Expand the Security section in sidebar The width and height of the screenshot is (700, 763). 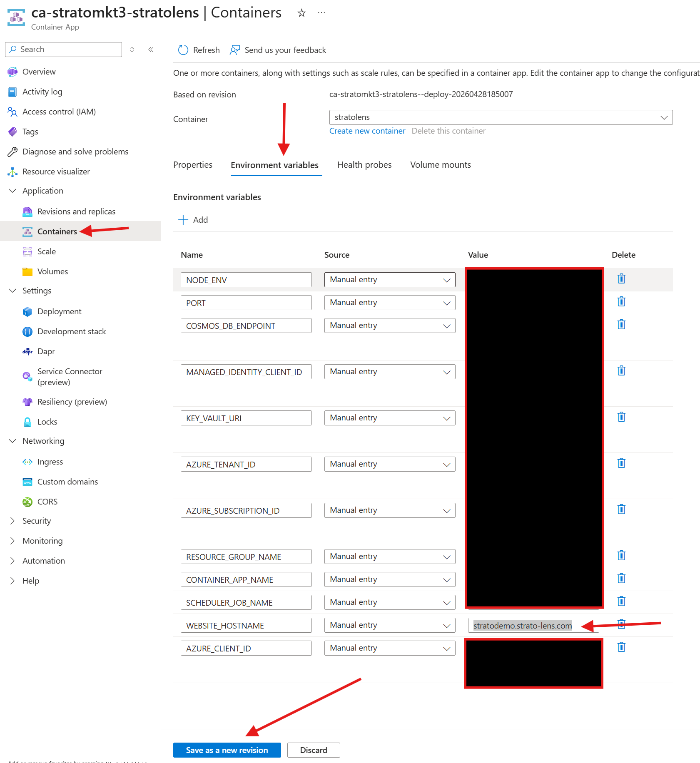[12, 521]
